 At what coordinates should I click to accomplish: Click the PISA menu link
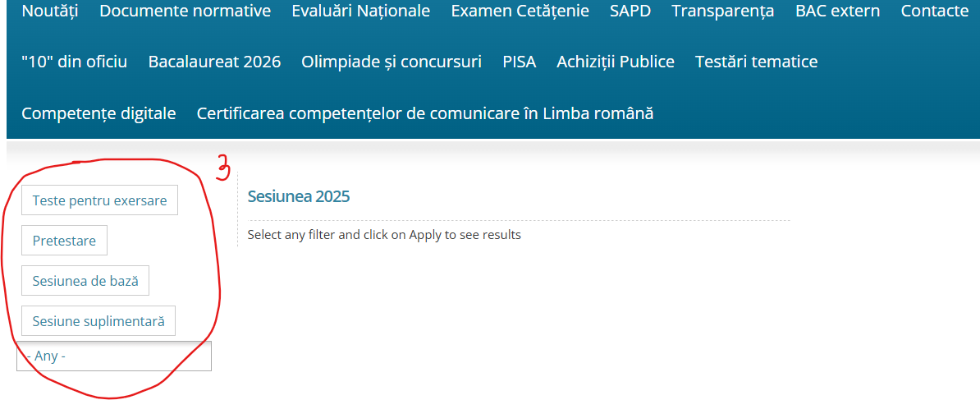pyautogui.click(x=519, y=62)
